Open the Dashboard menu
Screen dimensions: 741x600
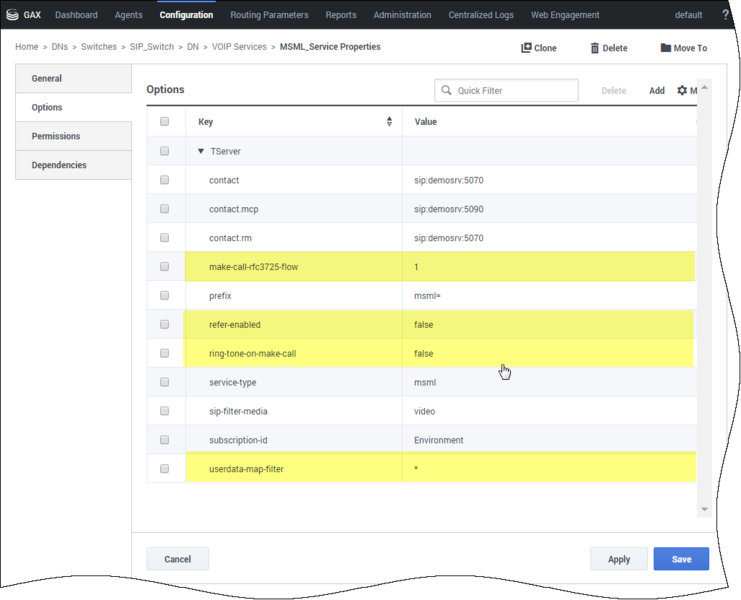[76, 15]
